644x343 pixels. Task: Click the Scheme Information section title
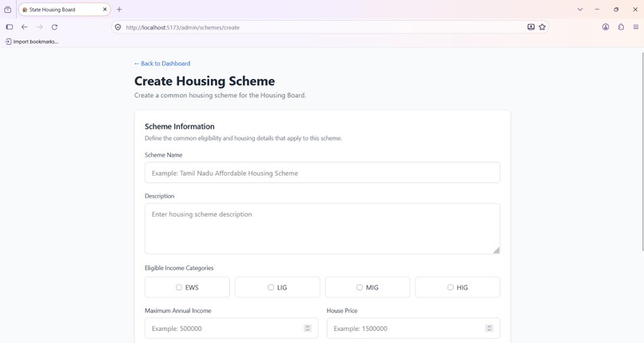click(x=180, y=126)
